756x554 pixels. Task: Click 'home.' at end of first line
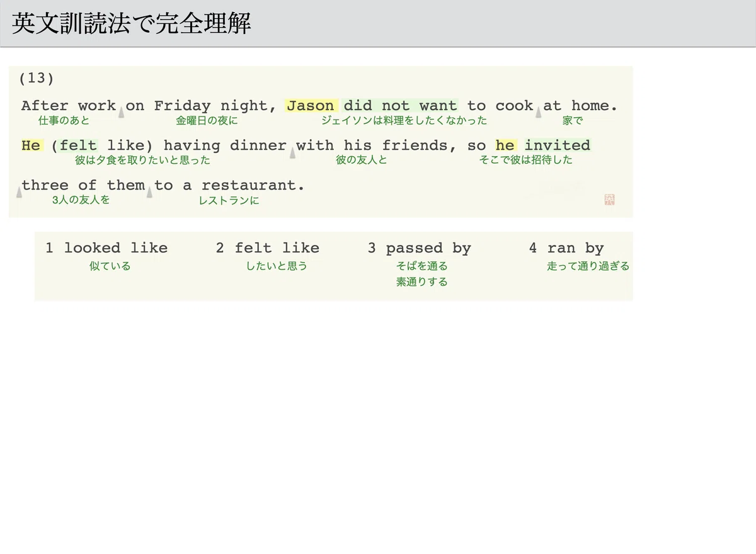[595, 106]
